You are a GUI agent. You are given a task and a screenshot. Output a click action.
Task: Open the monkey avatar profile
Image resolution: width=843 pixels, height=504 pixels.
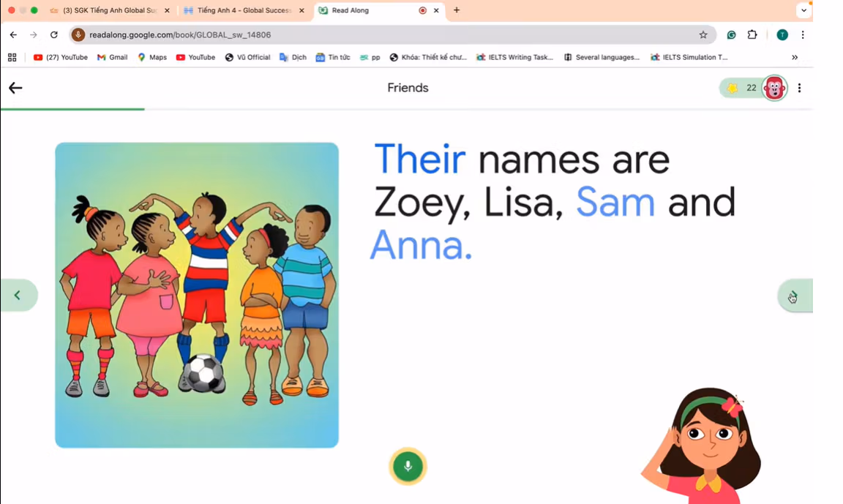[x=774, y=88]
